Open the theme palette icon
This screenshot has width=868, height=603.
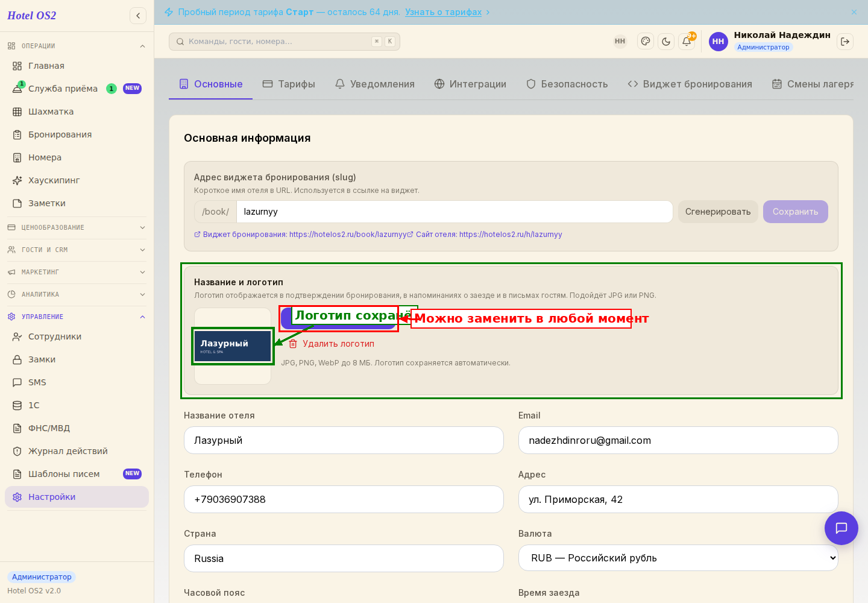(x=646, y=42)
